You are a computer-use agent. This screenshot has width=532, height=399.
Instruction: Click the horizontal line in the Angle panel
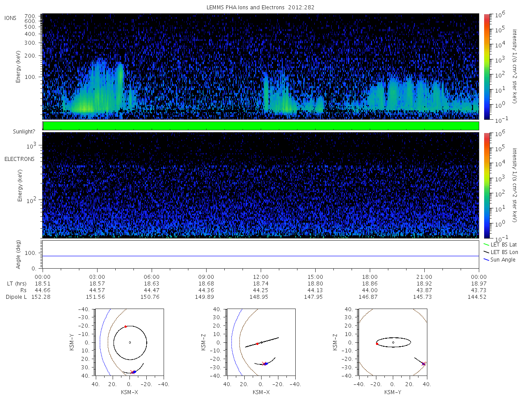[x=261, y=256]
